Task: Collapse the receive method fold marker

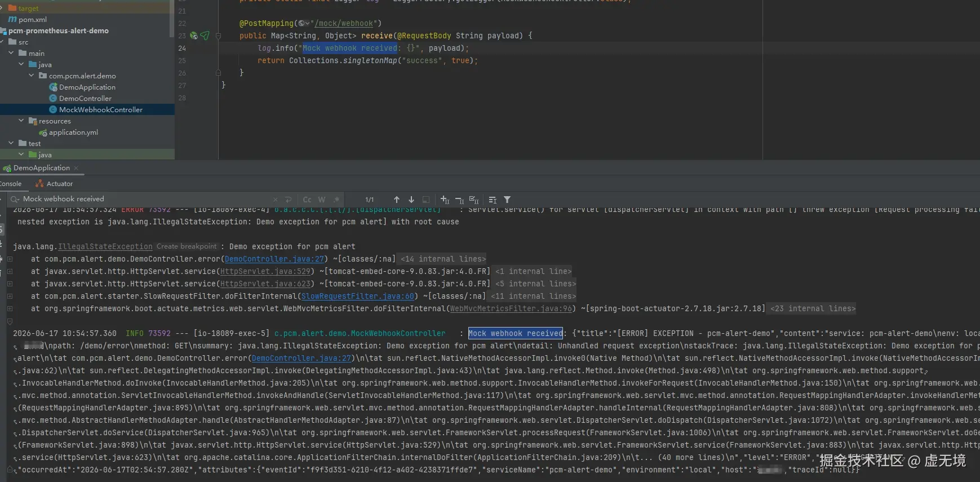Action: [218, 36]
